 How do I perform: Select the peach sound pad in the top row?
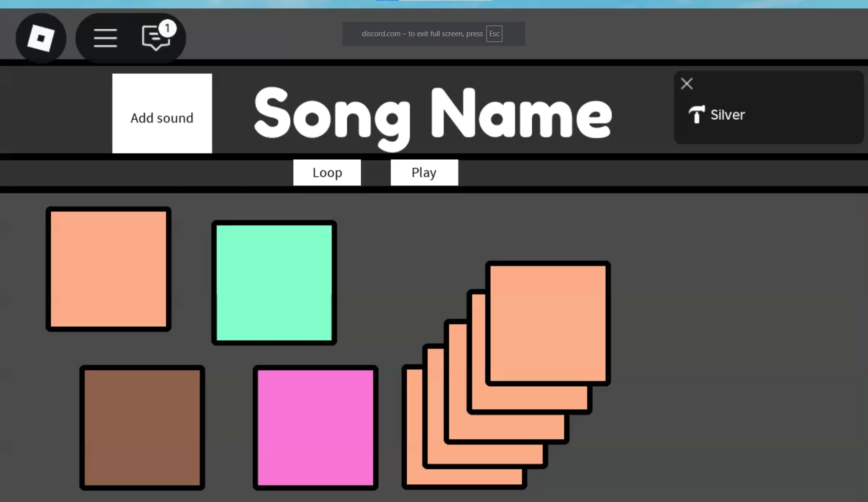click(x=108, y=269)
